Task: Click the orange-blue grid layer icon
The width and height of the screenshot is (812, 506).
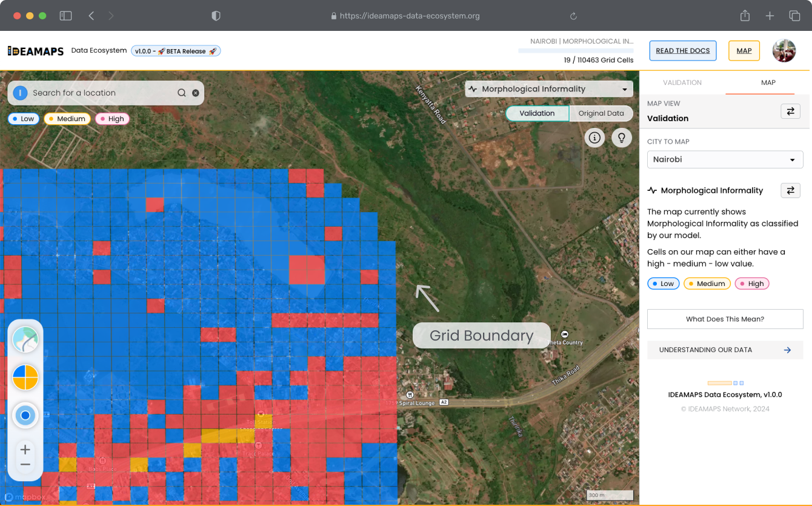Action: (x=25, y=378)
